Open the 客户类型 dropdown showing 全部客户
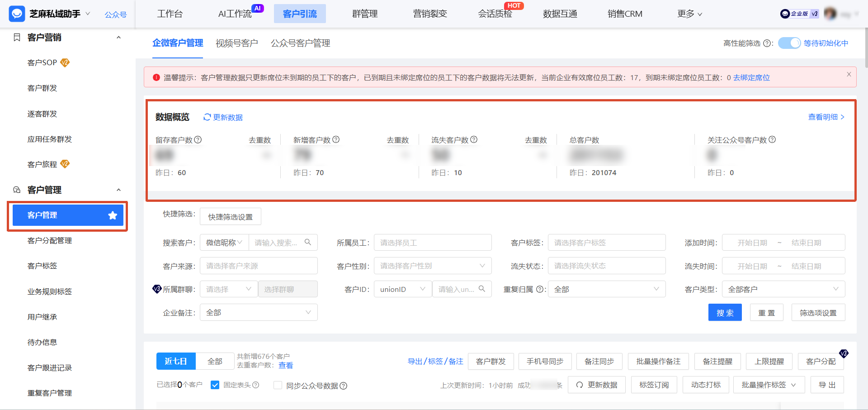Screen dimensions: 868x410 click(x=783, y=289)
